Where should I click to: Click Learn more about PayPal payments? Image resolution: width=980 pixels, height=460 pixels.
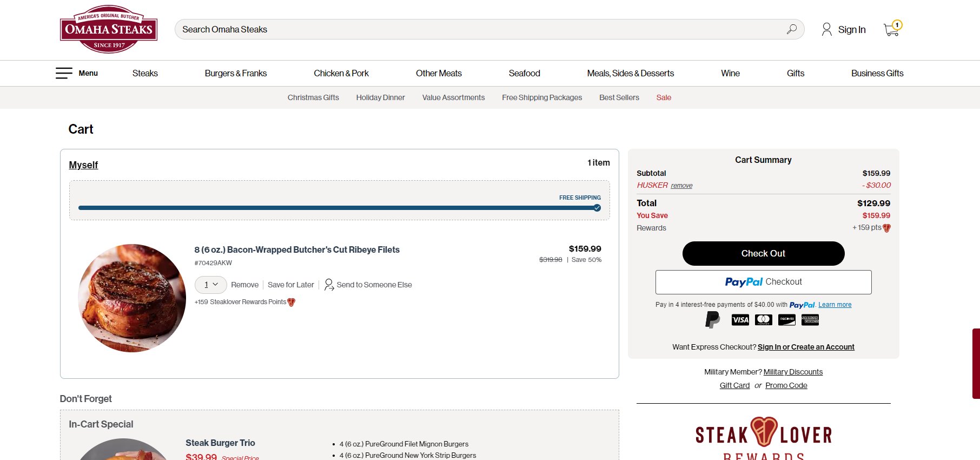pyautogui.click(x=835, y=305)
